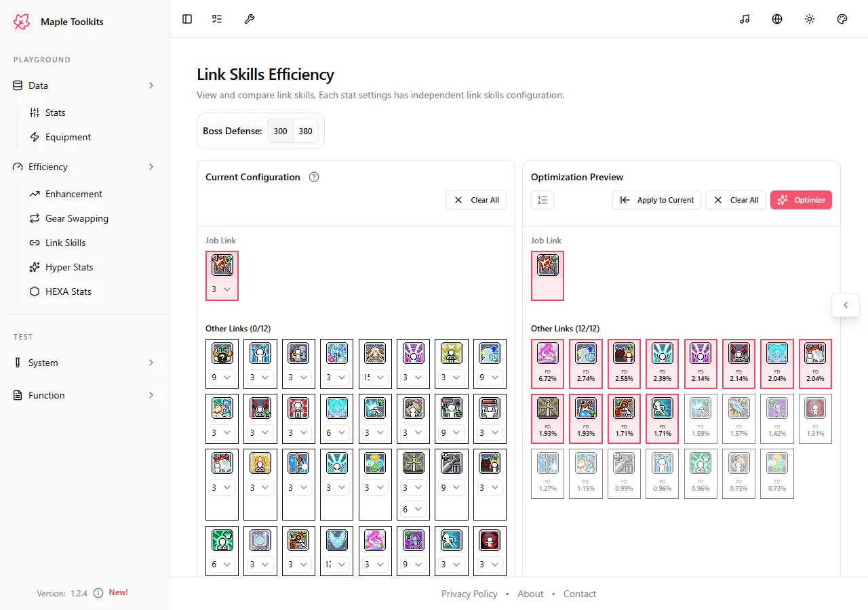Image resolution: width=868 pixels, height=610 pixels.
Task: Open the color palette icon
Action: (842, 19)
